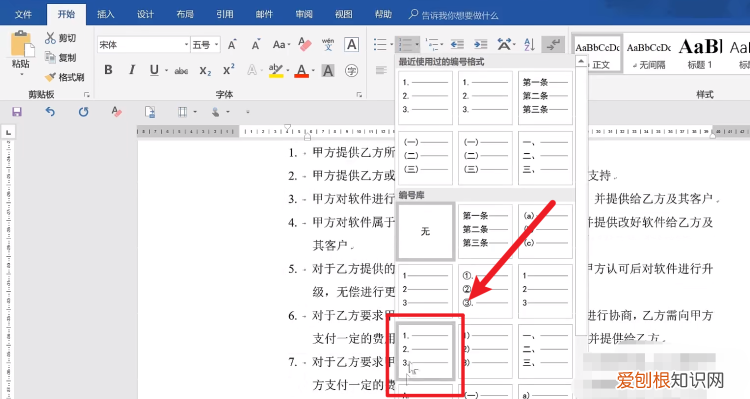Viewport: 750px width, 399px height.
Task: Toggle strikethrough formatting
Action: pyautogui.click(x=181, y=71)
